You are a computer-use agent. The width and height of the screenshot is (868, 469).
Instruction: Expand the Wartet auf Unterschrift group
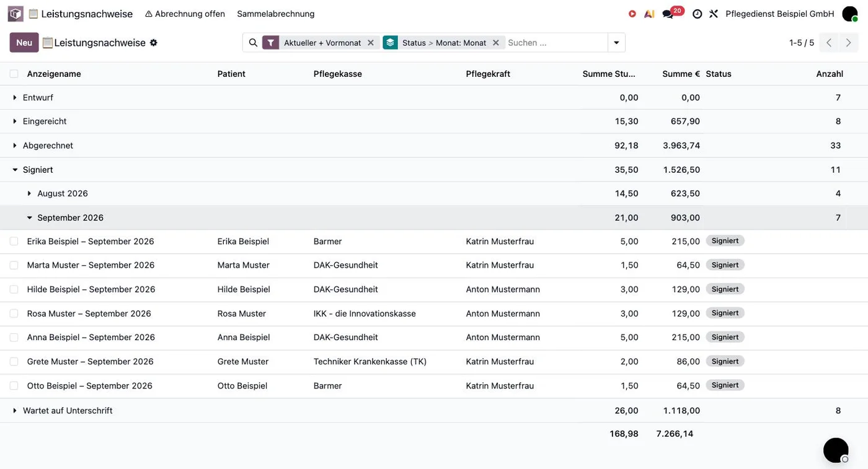[x=15, y=411]
